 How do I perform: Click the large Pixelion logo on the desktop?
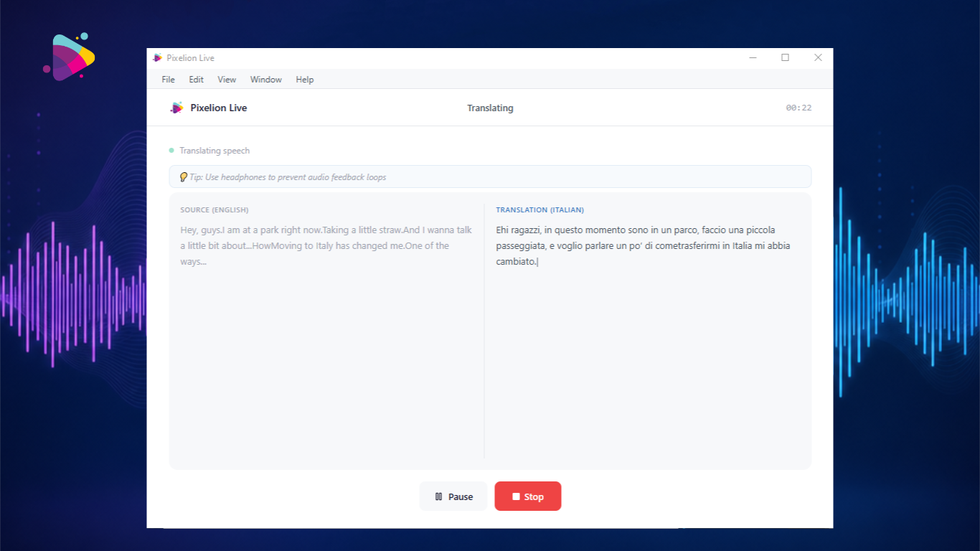pyautogui.click(x=70, y=57)
